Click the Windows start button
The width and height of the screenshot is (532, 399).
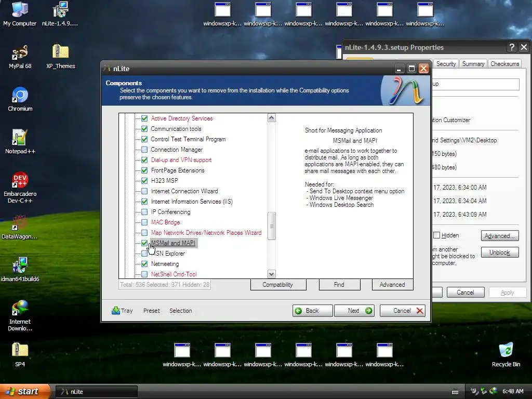click(24, 392)
